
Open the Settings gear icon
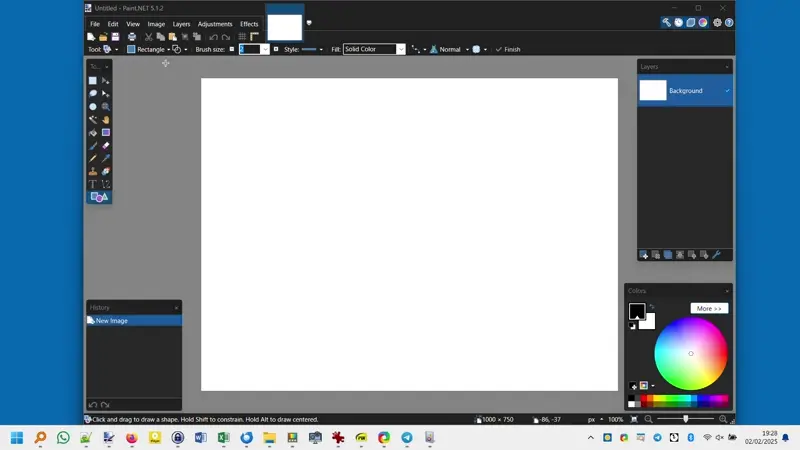point(717,22)
